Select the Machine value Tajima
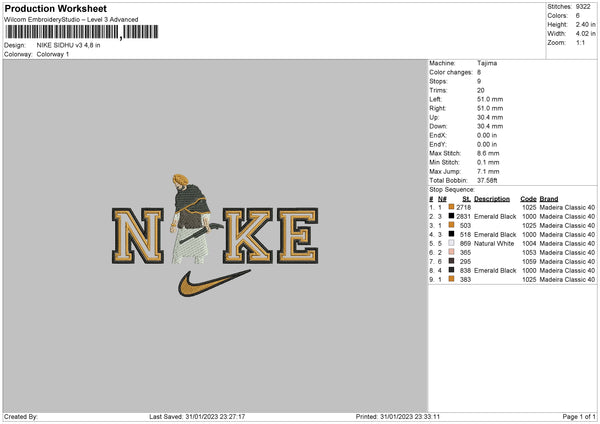This screenshot has width=600, height=424. coord(487,63)
